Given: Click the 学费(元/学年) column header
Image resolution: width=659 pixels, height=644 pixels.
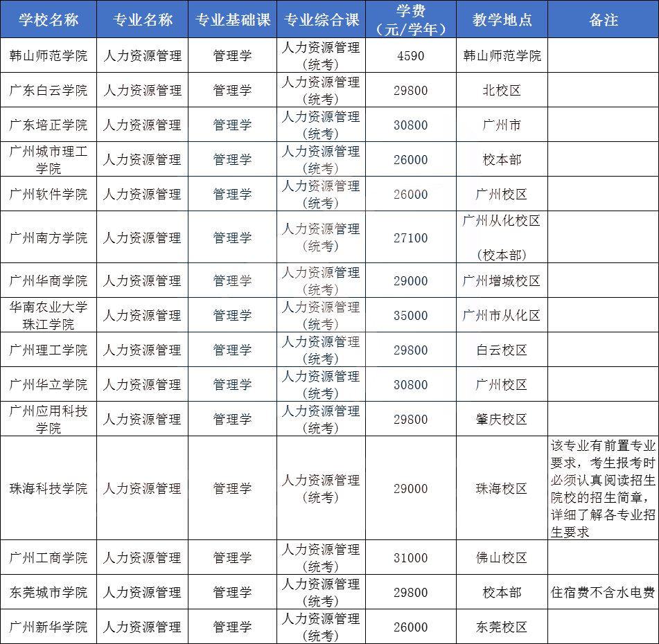Looking at the screenshot, I should [x=411, y=20].
